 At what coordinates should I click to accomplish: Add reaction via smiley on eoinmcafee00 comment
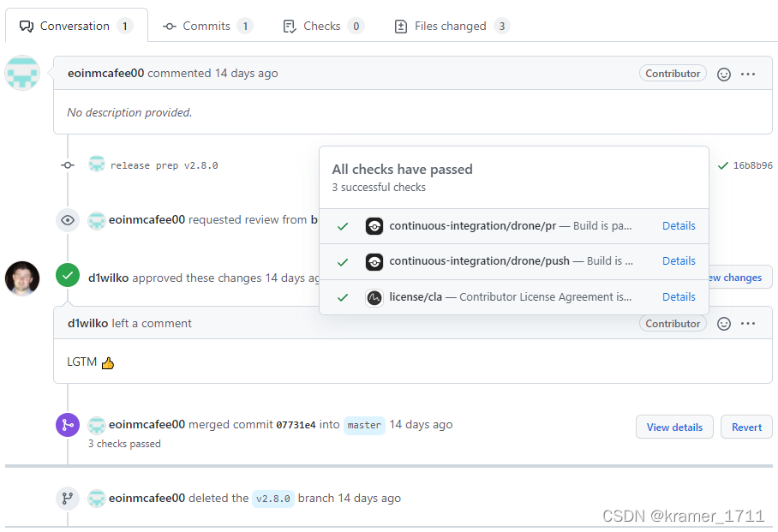point(724,74)
